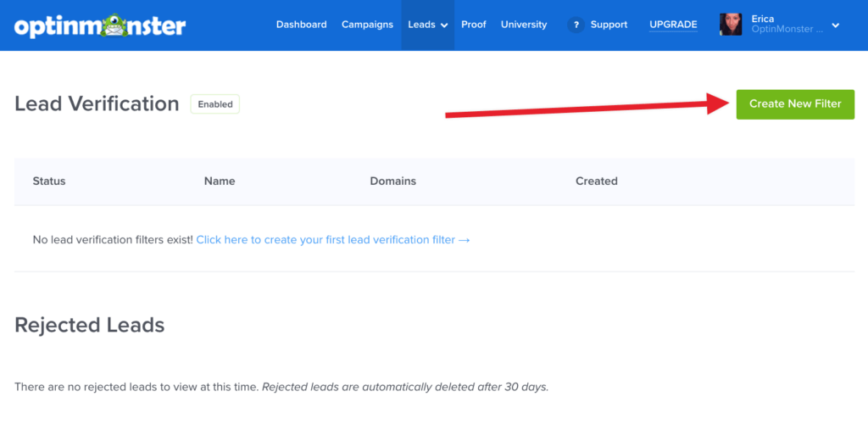Click the Support question mark icon
The width and height of the screenshot is (868, 447).
pyautogui.click(x=576, y=25)
